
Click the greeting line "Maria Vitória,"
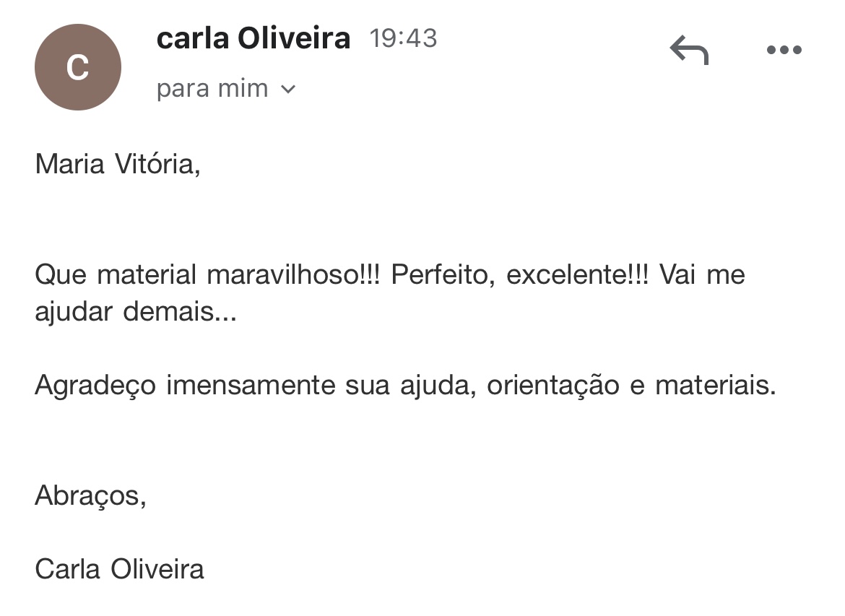click(x=118, y=164)
